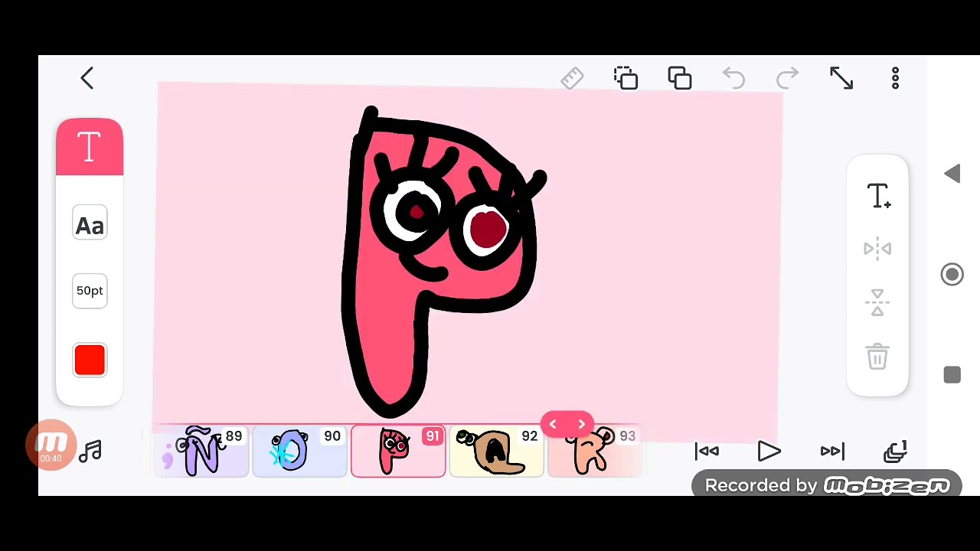The image size is (980, 551).
Task: Select frame 93 thumbnail
Action: [x=595, y=452]
